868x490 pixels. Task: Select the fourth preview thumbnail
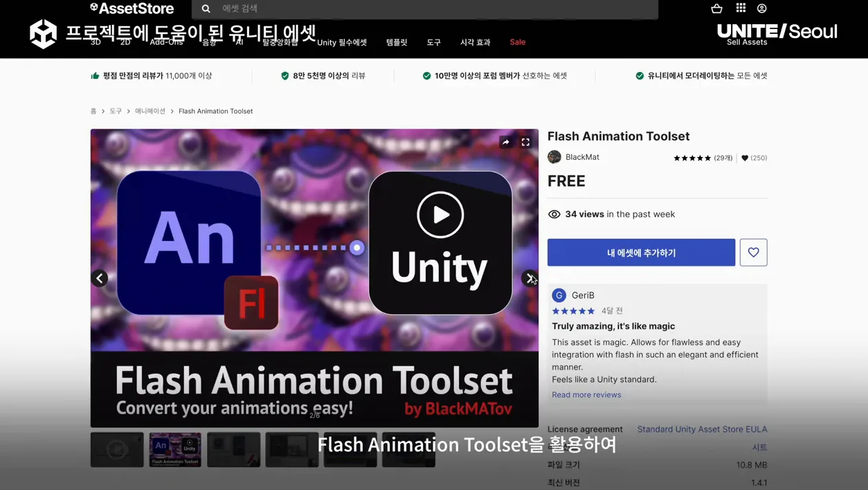[292, 450]
